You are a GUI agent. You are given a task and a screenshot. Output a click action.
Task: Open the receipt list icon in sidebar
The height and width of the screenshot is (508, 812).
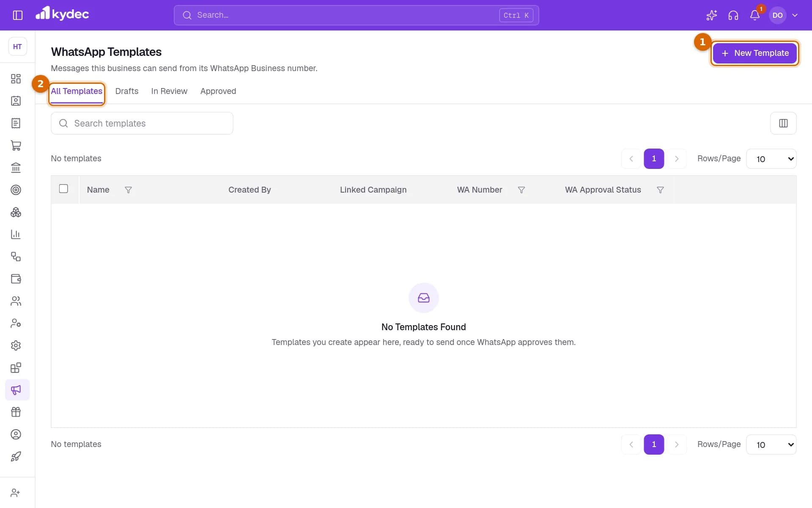pyautogui.click(x=16, y=123)
